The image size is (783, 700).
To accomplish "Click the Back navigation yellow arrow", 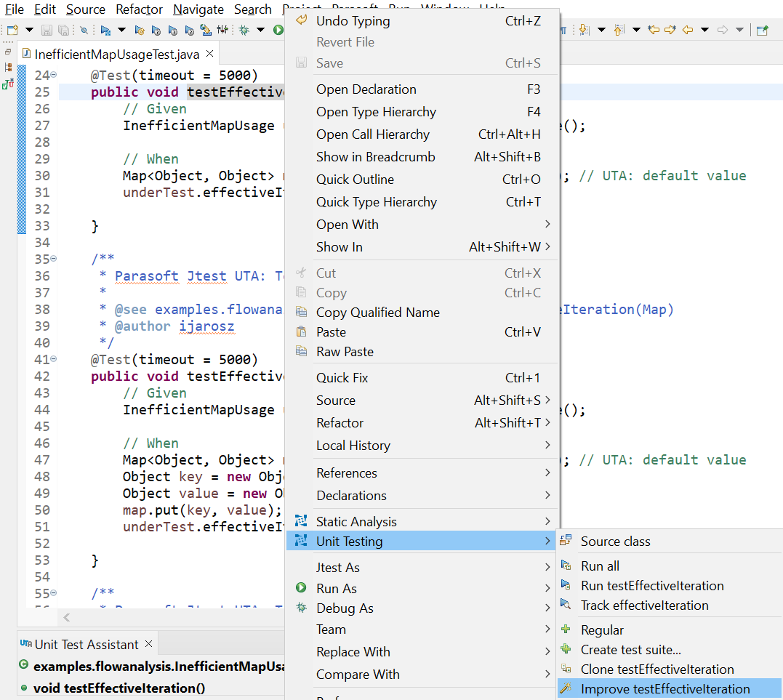I will (688, 30).
